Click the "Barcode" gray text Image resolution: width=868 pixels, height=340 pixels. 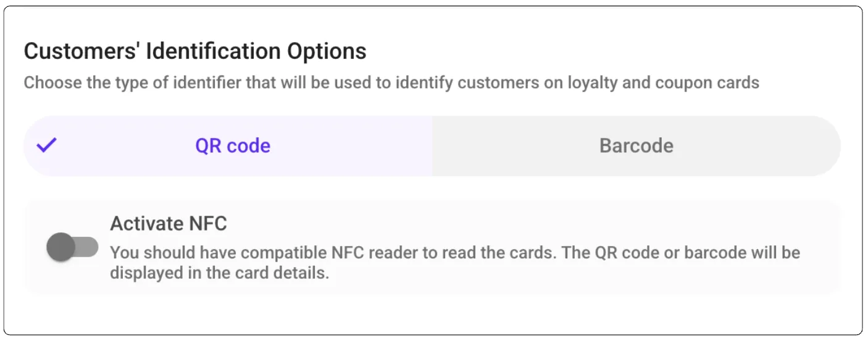coord(636,146)
